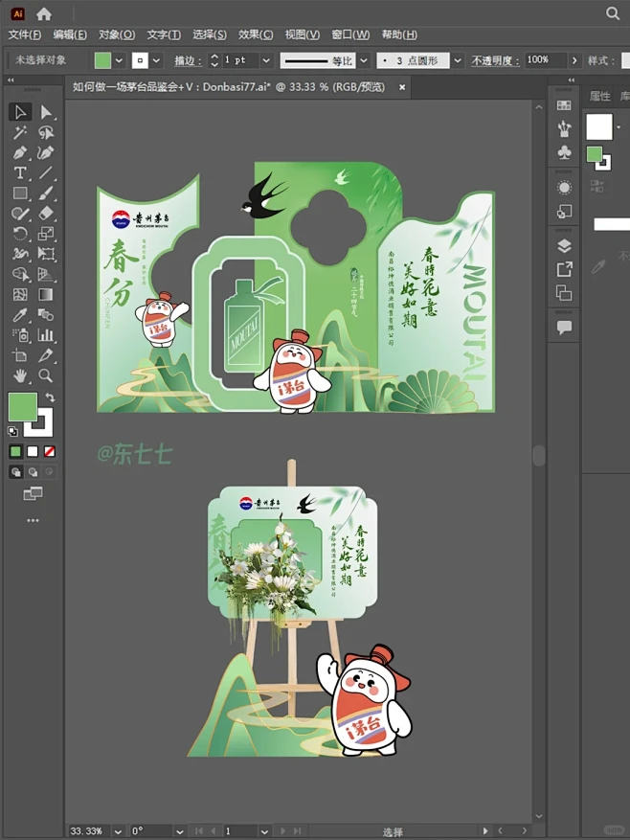Select the Pen tool

click(x=20, y=152)
